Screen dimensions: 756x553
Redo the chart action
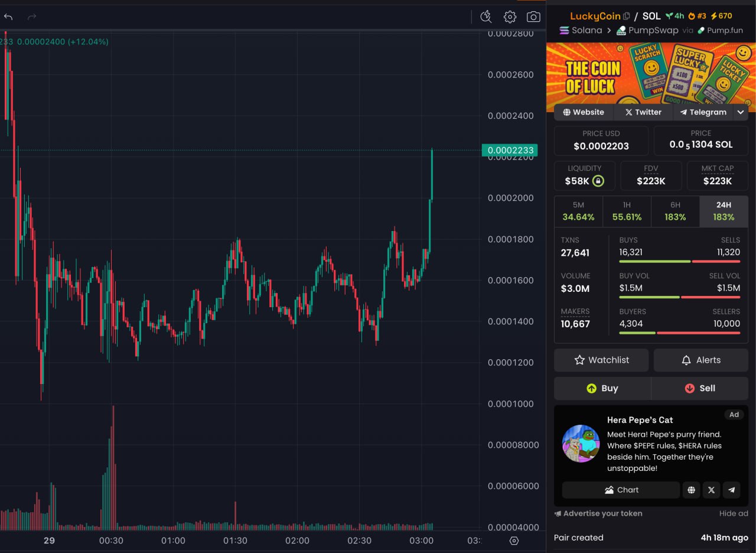pyautogui.click(x=32, y=17)
